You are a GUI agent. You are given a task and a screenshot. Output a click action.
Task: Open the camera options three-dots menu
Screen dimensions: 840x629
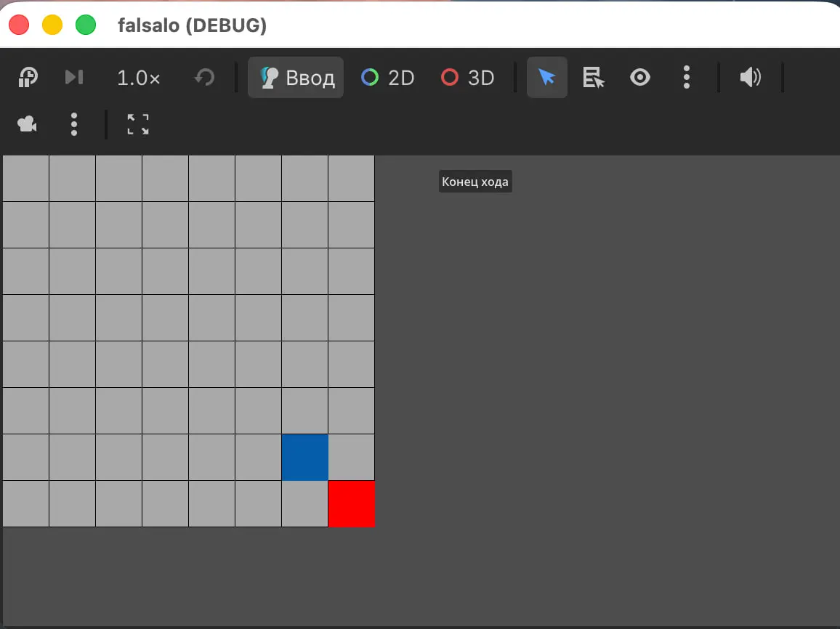(x=74, y=124)
